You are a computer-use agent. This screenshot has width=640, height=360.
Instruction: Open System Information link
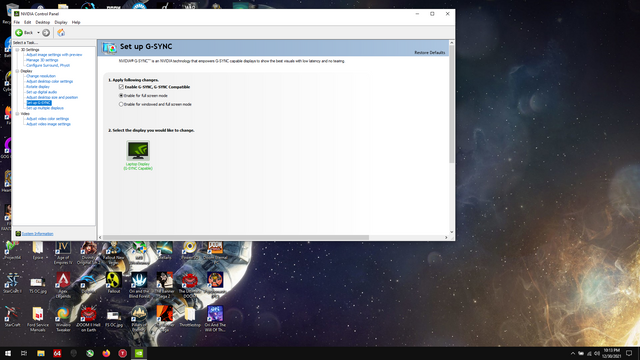[38, 234]
